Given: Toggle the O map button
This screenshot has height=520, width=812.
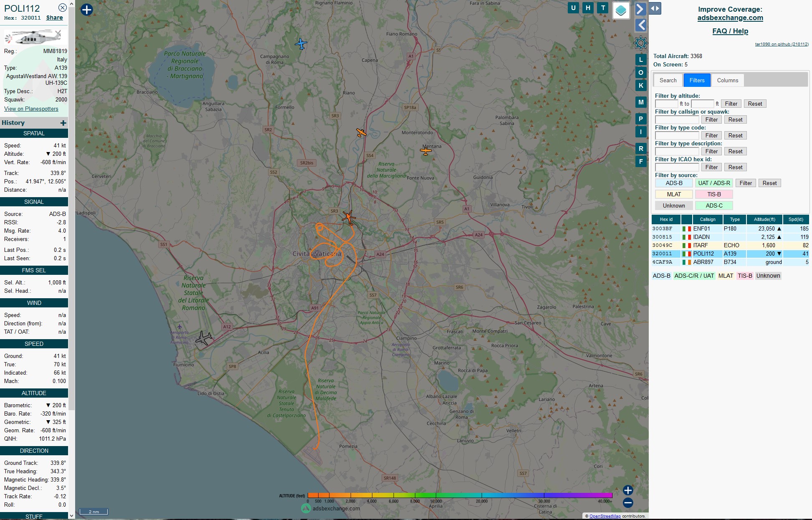Looking at the screenshot, I should point(641,73).
